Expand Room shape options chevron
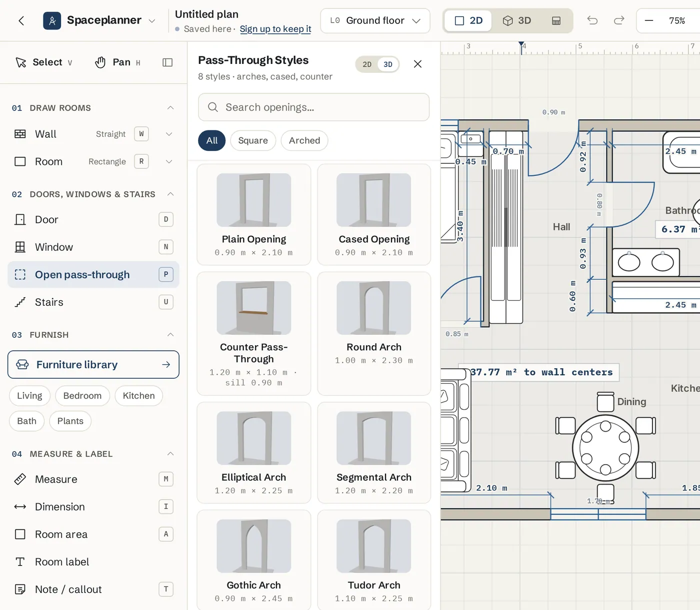 169,161
